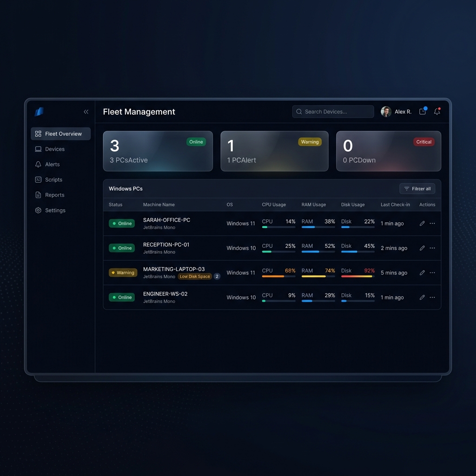Open the Filter all dropdown
Image resolution: width=476 pixels, height=476 pixels.
click(x=417, y=189)
